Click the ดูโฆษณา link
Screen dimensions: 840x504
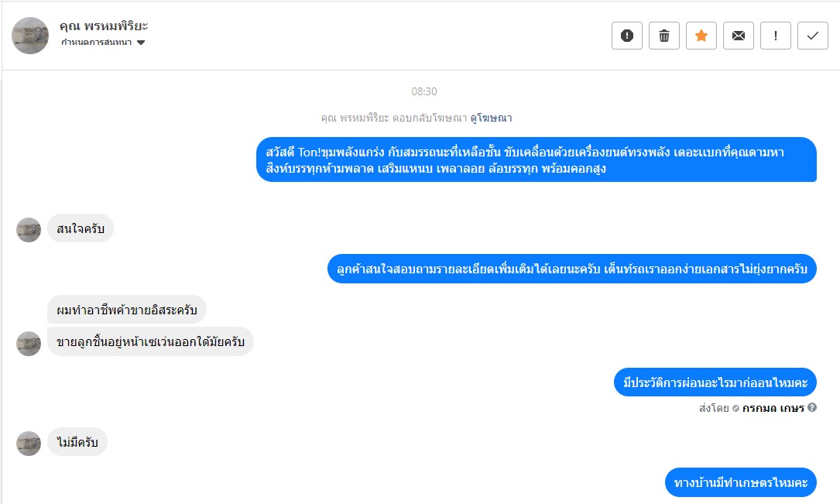point(492,118)
